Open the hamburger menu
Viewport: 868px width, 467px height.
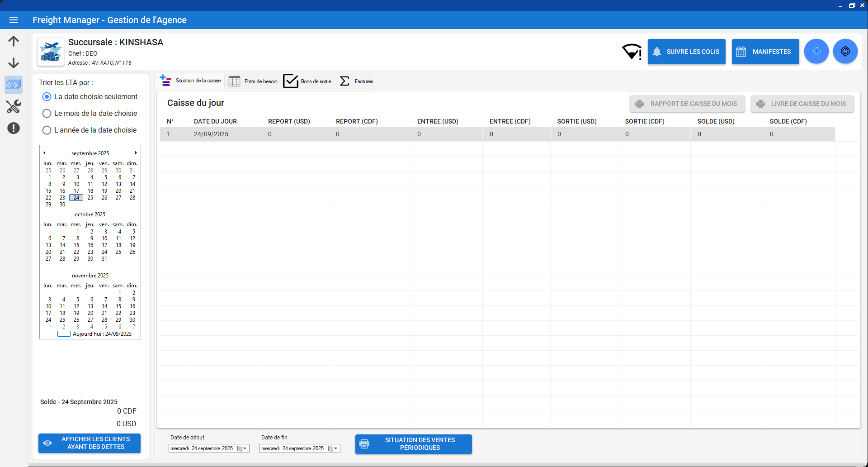point(14,20)
